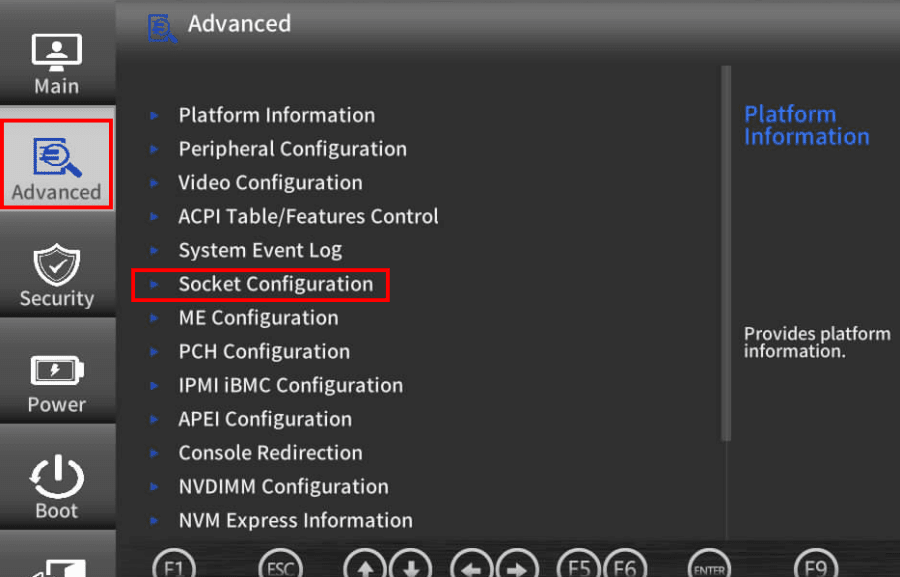This screenshot has height=577, width=900.
Task: Click the F1 help key icon
Action: point(174,567)
